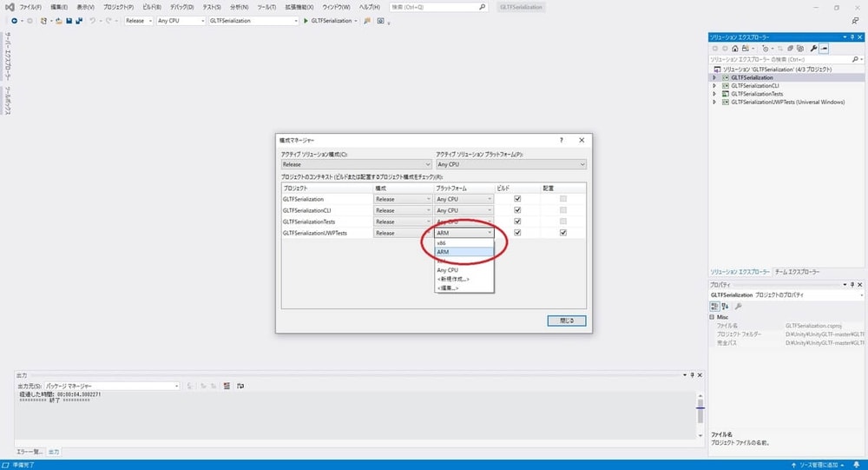Click the Save All toolbar icon
The height and width of the screenshot is (470, 868).
[79, 21]
